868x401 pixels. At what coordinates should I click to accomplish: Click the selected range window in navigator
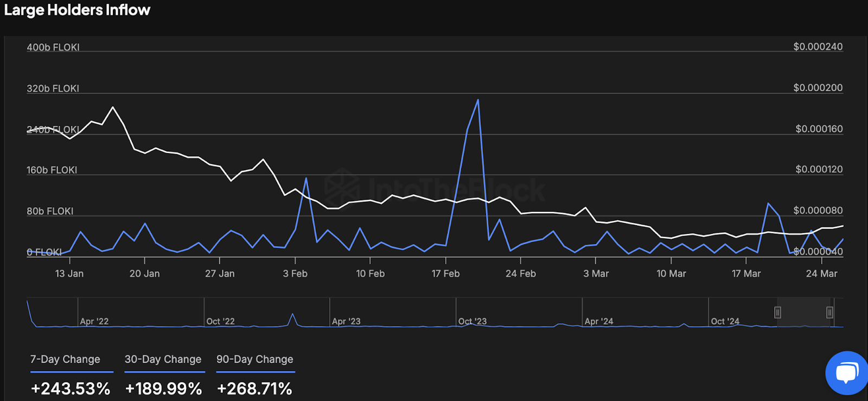(x=803, y=313)
